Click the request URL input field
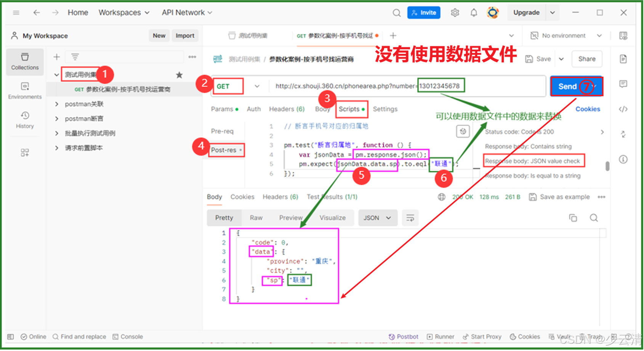The image size is (644, 351). (408, 86)
